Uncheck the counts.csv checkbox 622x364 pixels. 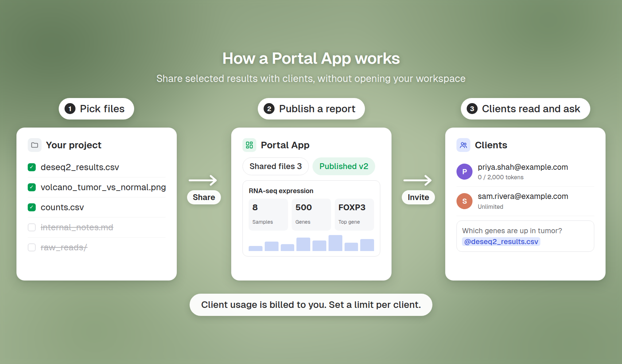point(32,207)
